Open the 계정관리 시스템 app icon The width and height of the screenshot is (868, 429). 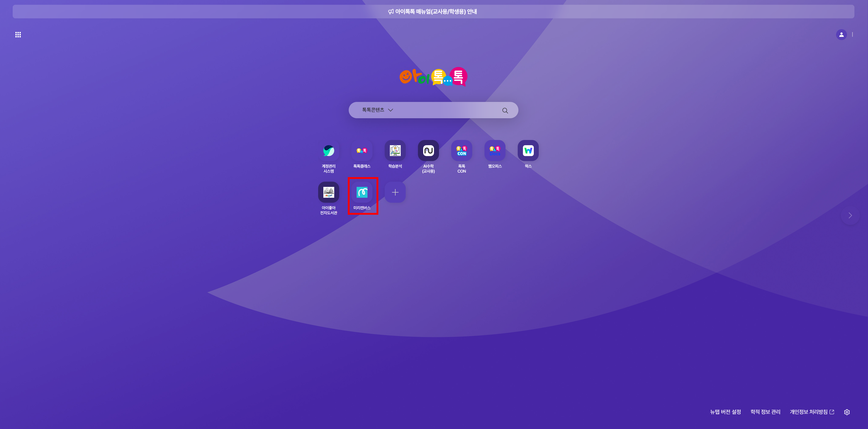[329, 151]
